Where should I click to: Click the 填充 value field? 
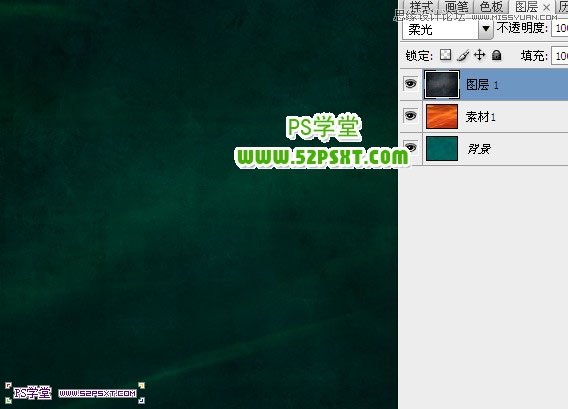[560, 56]
